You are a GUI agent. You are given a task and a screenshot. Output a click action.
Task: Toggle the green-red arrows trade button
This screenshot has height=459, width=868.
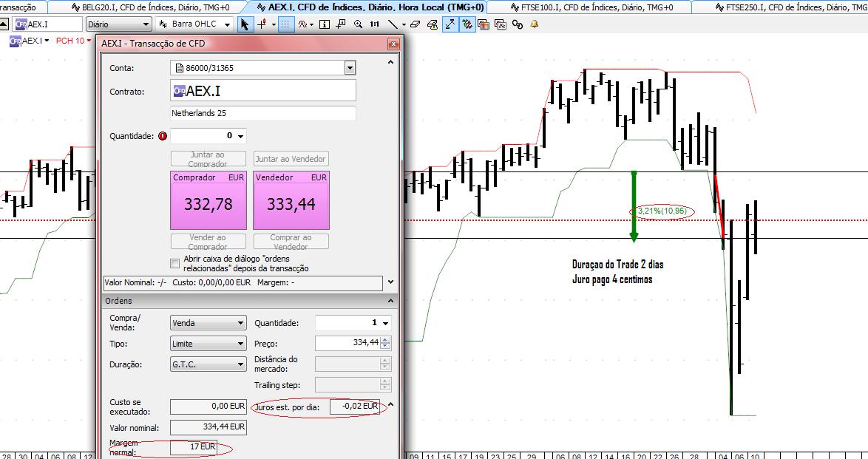tap(467, 24)
